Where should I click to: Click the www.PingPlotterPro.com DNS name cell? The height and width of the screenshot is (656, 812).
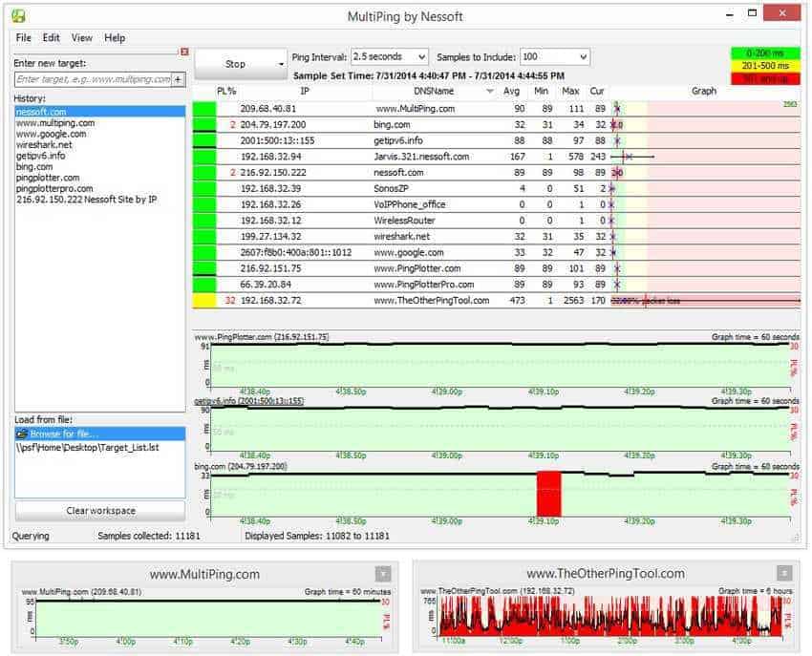point(423,285)
